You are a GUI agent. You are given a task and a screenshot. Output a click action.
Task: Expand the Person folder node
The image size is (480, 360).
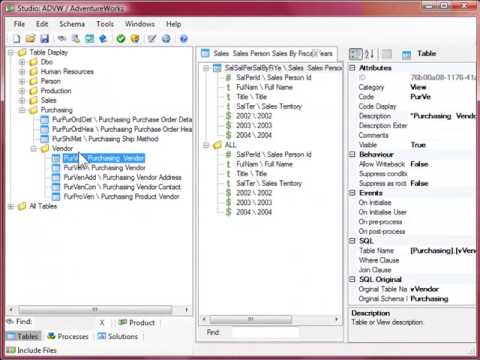[22, 81]
